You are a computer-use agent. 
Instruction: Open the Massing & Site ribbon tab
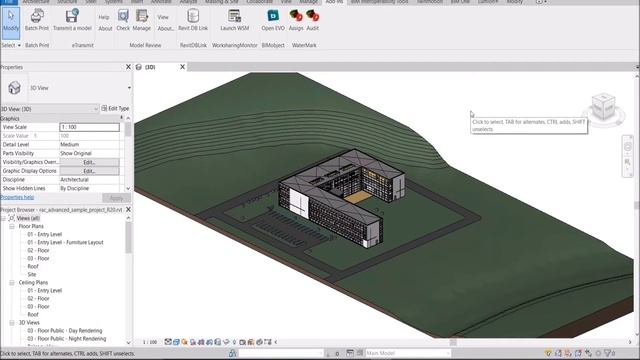coord(222,2)
